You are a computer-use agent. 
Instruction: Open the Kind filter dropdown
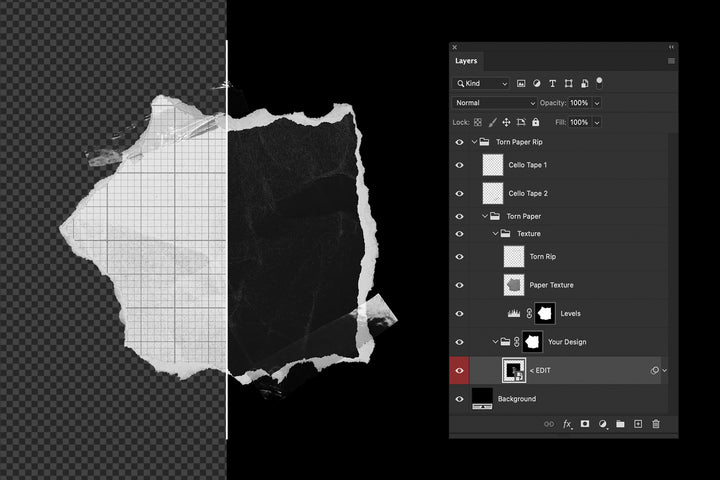tap(481, 84)
